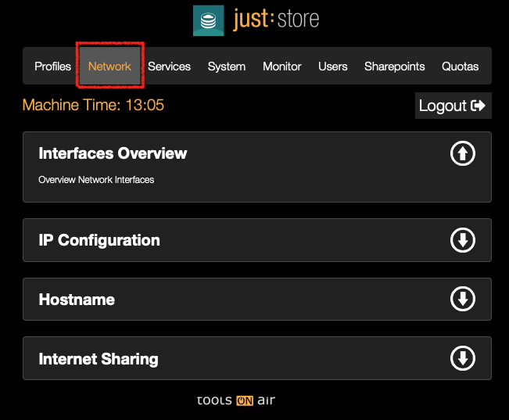The width and height of the screenshot is (509, 420).
Task: Switch to the Sharepoints tab
Action: pos(394,66)
